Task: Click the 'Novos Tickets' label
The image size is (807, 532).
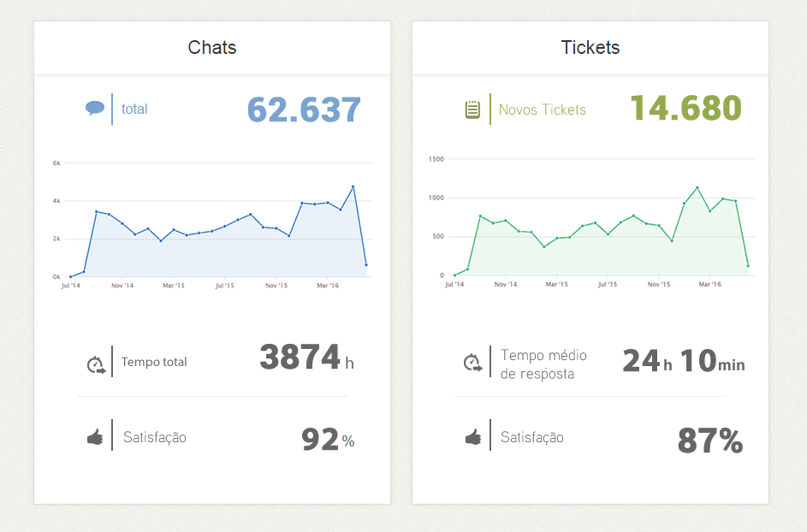Action: pyautogui.click(x=543, y=109)
